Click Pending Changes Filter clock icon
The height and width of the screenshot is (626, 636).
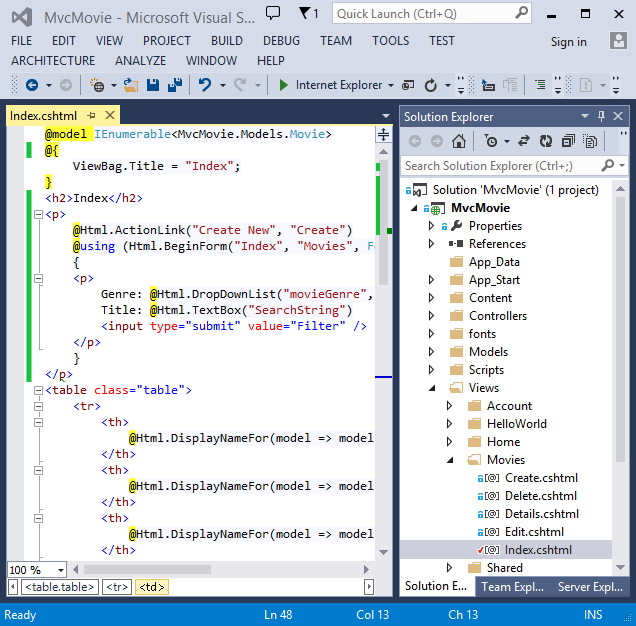coord(491,141)
